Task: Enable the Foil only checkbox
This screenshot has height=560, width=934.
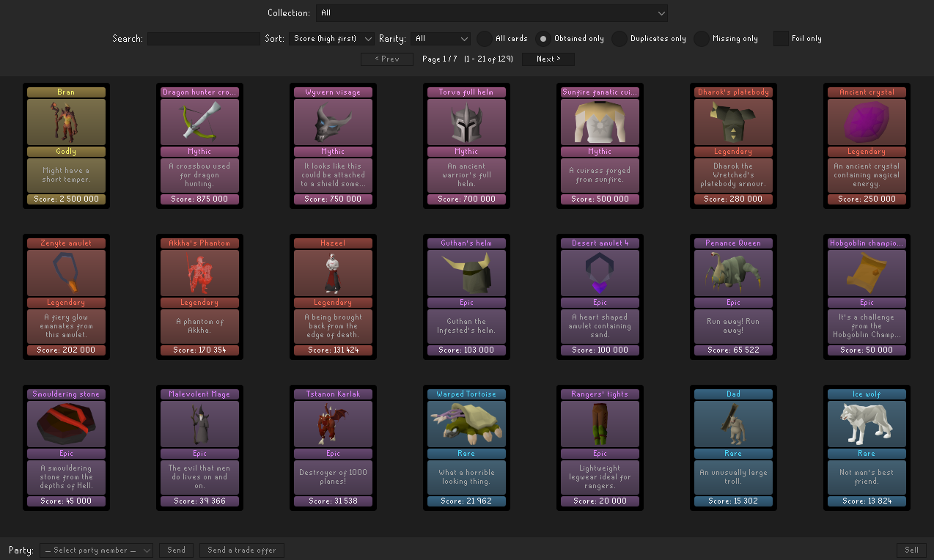Action: coord(781,39)
